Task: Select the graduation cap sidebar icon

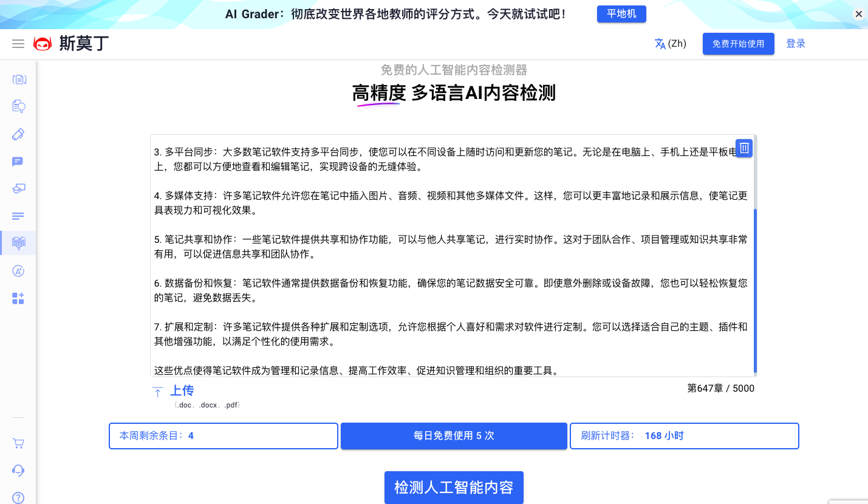Action: point(18,188)
